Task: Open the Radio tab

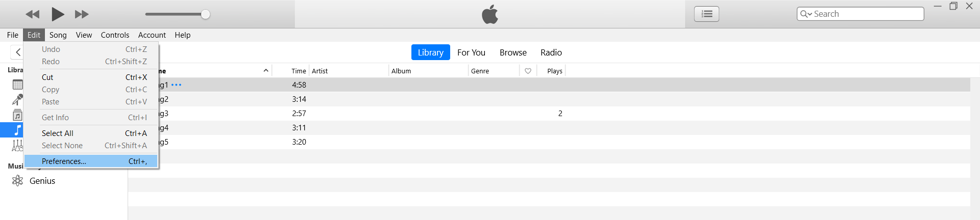Action: 551,52
